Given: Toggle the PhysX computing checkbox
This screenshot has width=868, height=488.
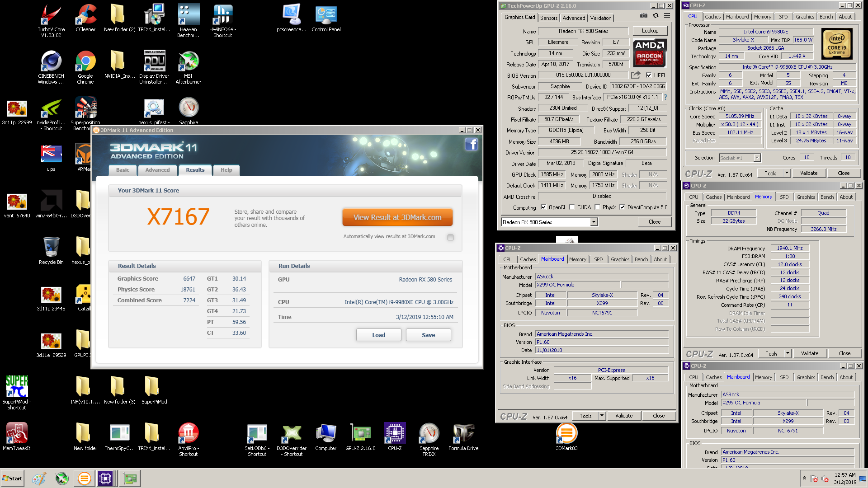Looking at the screenshot, I should (597, 207).
